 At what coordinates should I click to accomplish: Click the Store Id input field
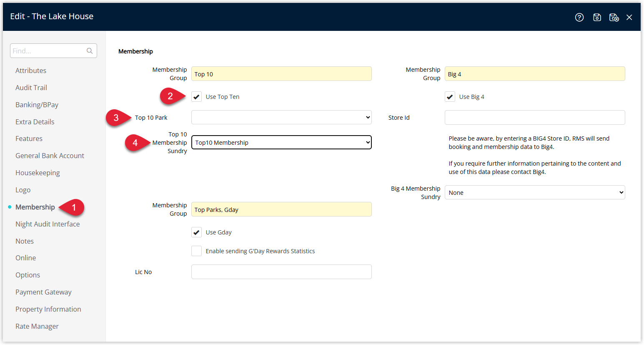click(x=535, y=117)
